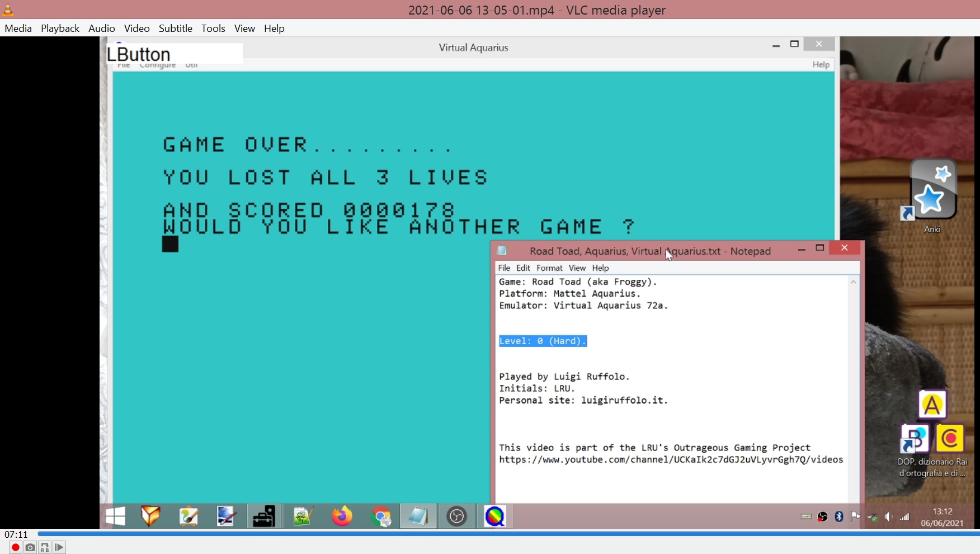Image resolution: width=980 pixels, height=554 pixels.
Task: Click Help in the VLC menu bar
Action: coord(274,29)
